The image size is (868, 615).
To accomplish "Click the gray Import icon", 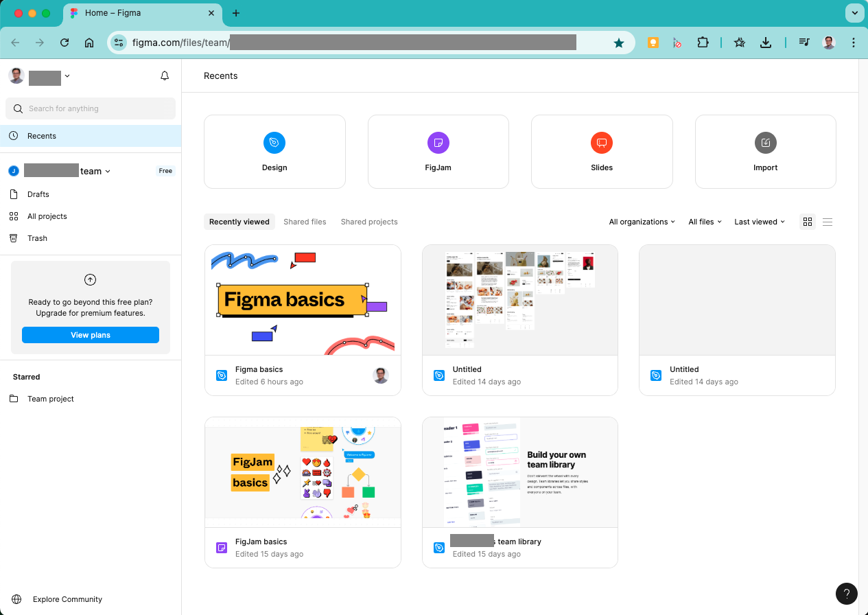I will (766, 143).
